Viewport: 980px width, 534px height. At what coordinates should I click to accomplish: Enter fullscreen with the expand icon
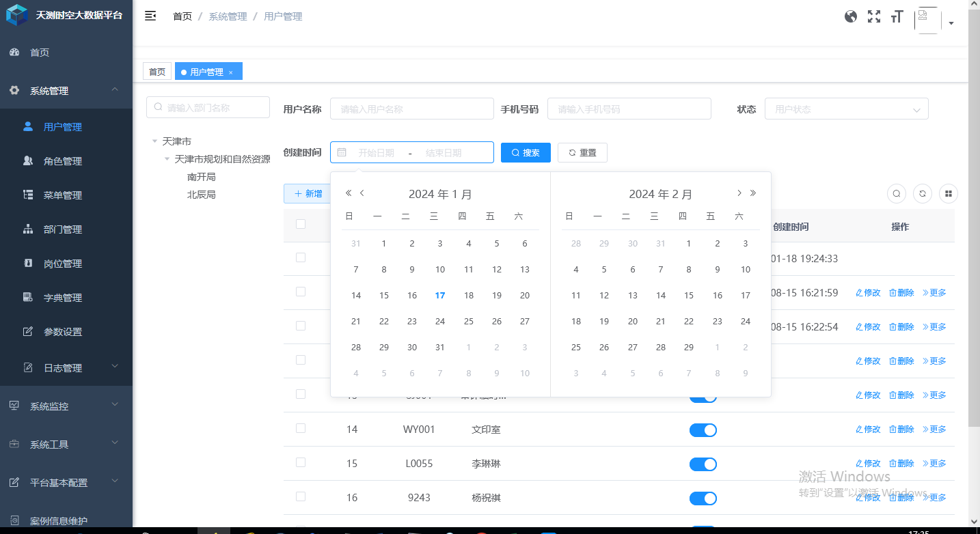pyautogui.click(x=873, y=16)
